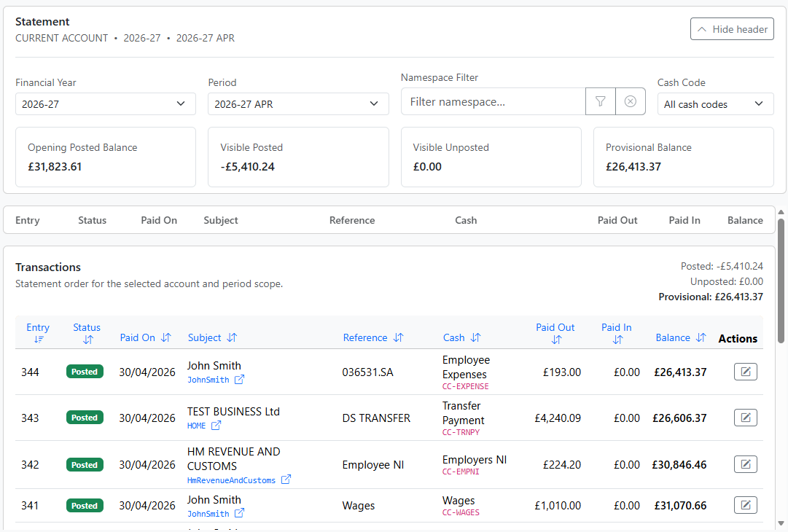Sort by Balance column sort icon
This screenshot has height=532, width=788.
[701, 337]
